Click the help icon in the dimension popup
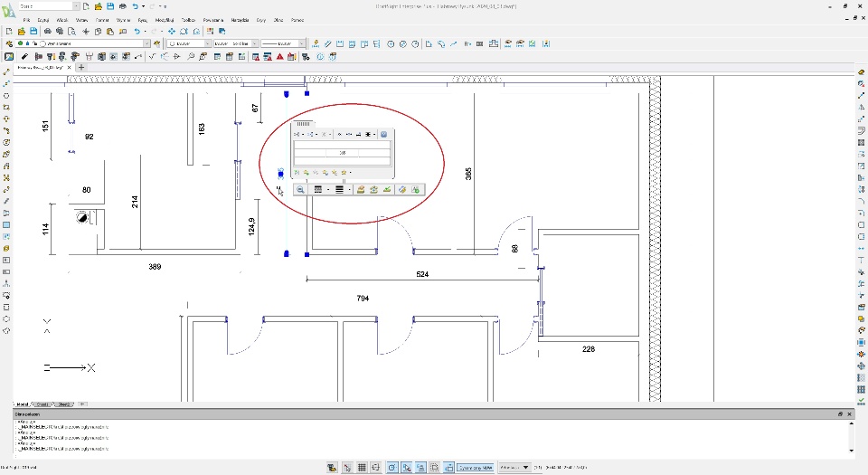 coord(384,134)
